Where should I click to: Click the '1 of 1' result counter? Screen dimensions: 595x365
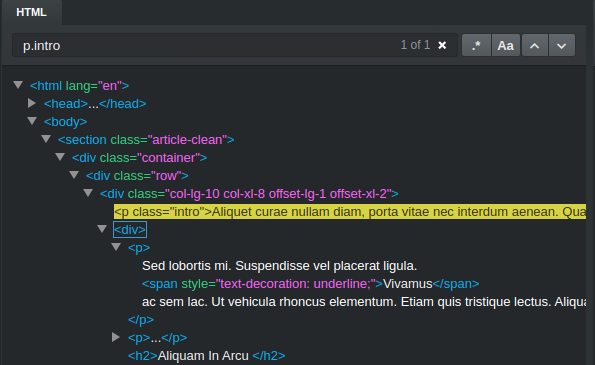(x=415, y=45)
